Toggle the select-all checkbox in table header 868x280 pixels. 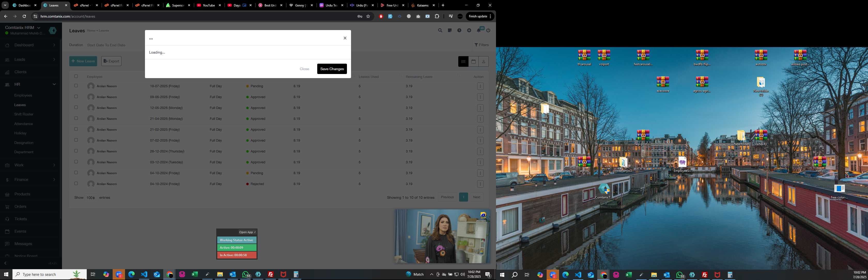tap(76, 76)
